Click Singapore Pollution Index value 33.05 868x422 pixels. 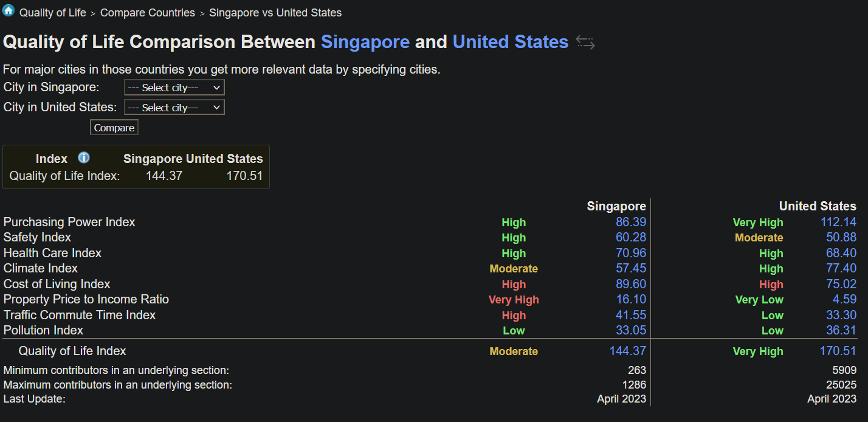click(x=631, y=330)
